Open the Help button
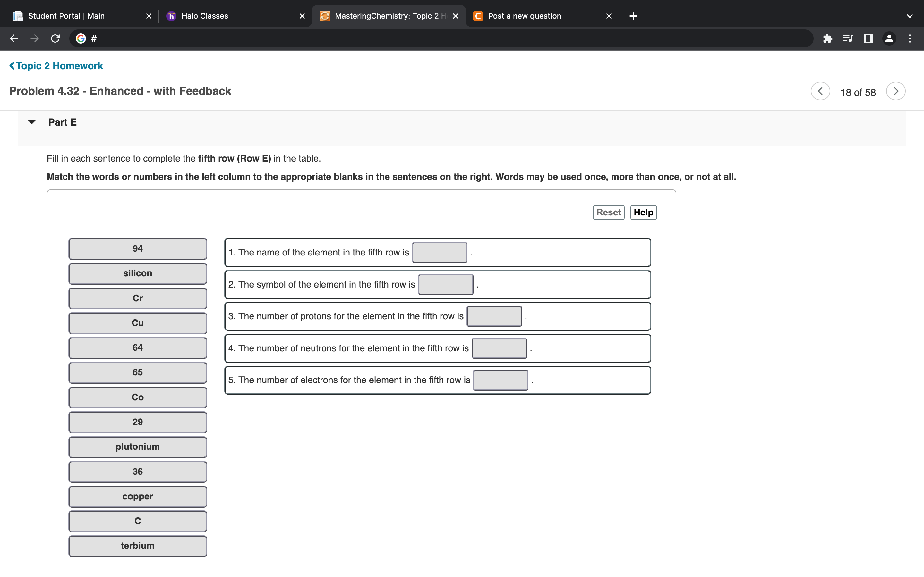Image resolution: width=924 pixels, height=577 pixels. (643, 213)
